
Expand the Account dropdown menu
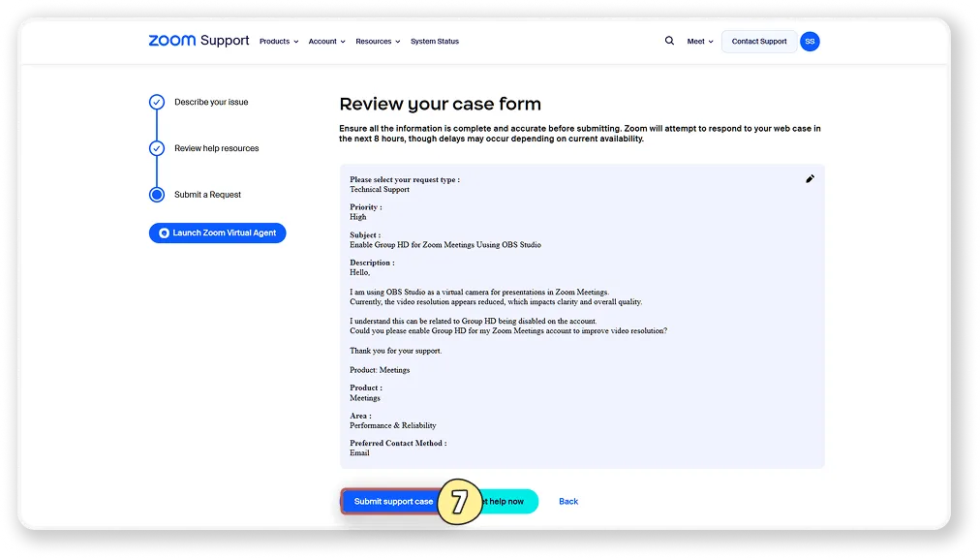[x=327, y=42]
